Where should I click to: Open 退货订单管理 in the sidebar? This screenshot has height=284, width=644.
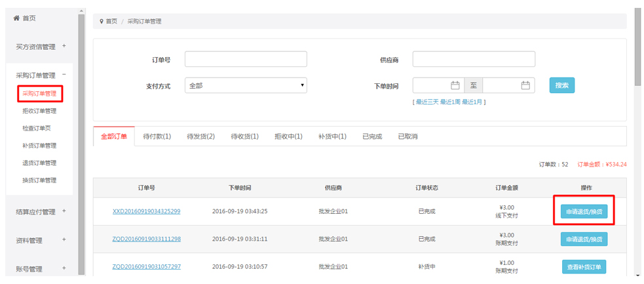click(39, 163)
